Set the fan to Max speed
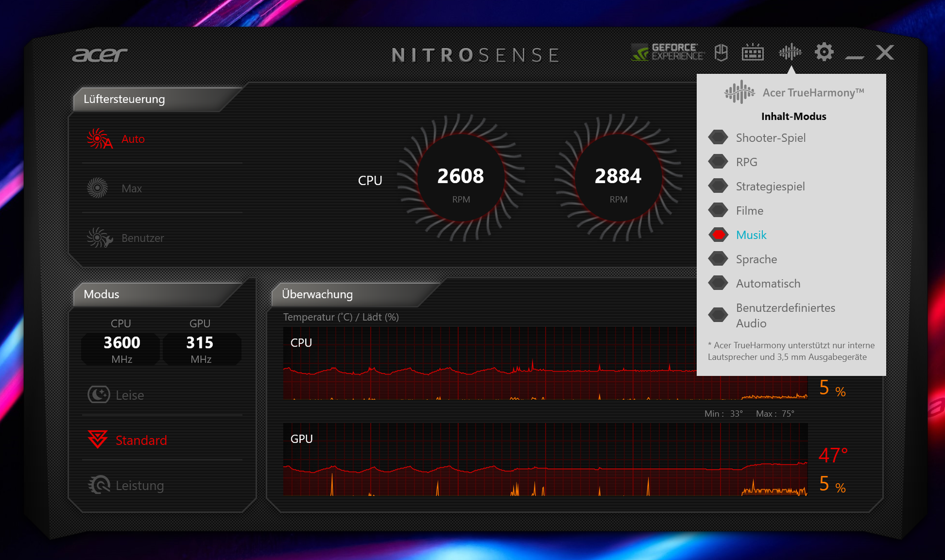This screenshot has width=945, height=560. click(x=131, y=188)
